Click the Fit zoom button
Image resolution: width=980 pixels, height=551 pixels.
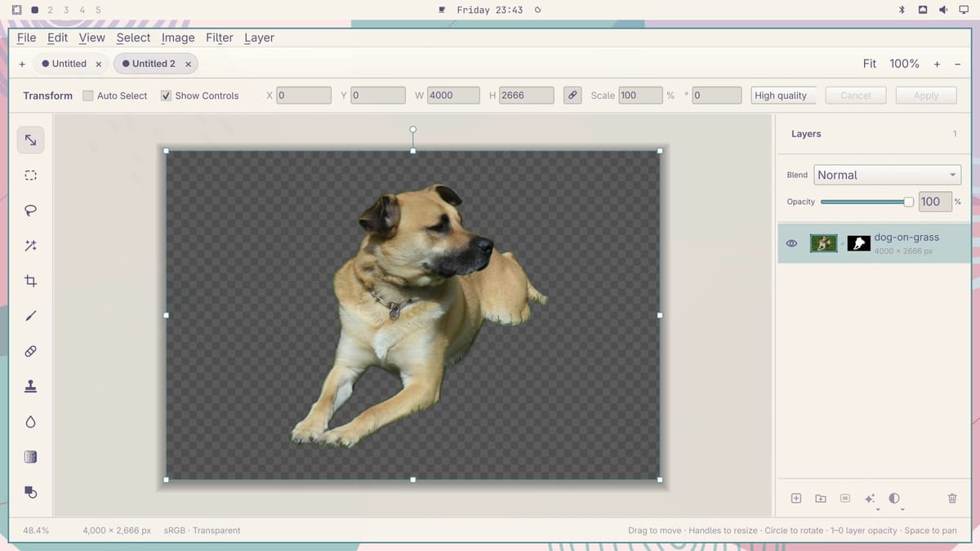[x=870, y=64]
